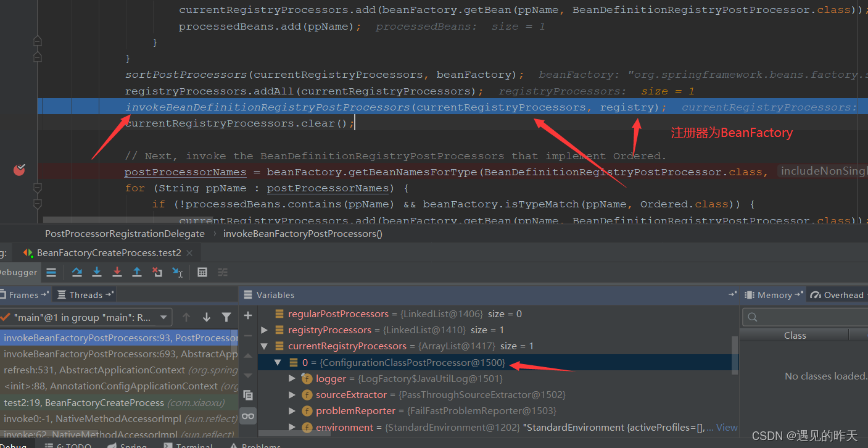Expand the problemReporter field
Screen dimensions: 868x448
(292, 410)
